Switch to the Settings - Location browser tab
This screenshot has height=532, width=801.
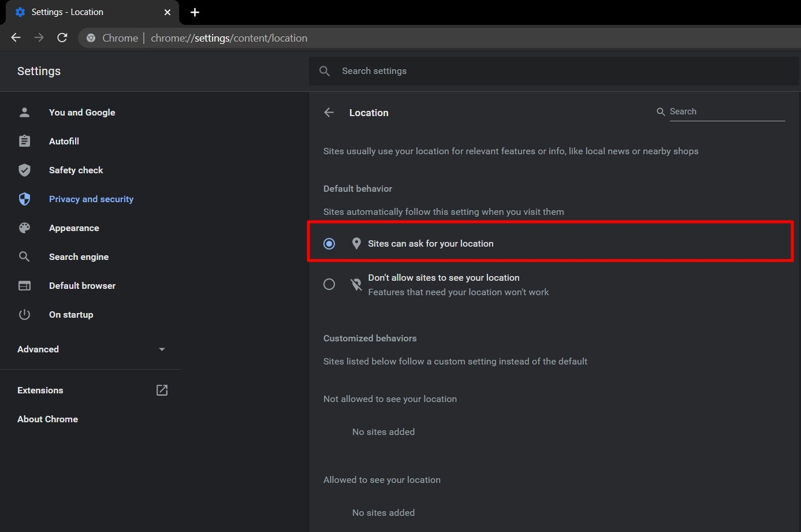[87, 12]
